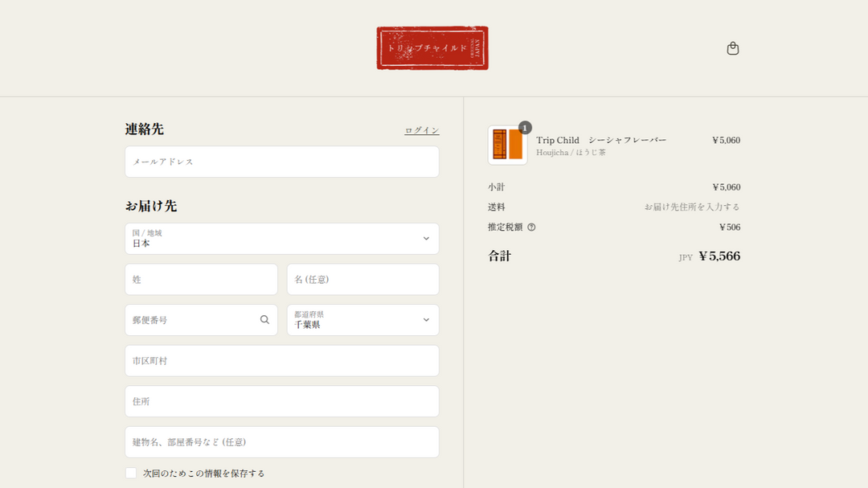Click the 住所 address input field
Image resolution: width=868 pixels, height=488 pixels.
[x=281, y=401]
